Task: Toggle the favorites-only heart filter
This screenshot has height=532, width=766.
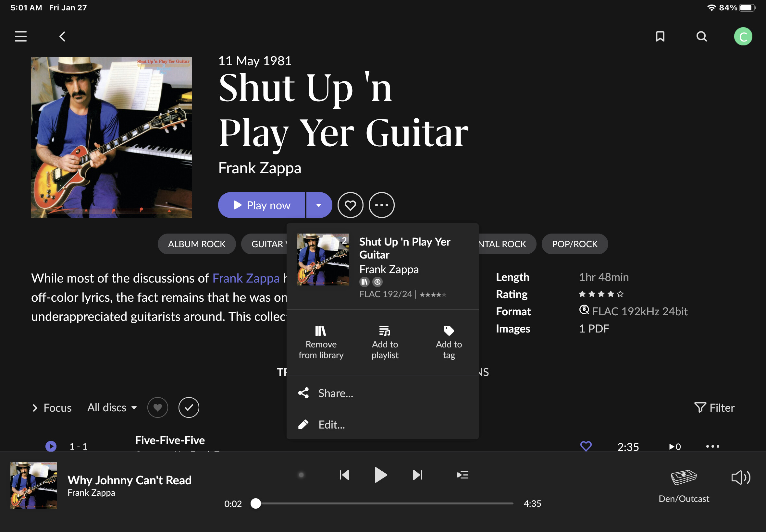Action: tap(158, 408)
